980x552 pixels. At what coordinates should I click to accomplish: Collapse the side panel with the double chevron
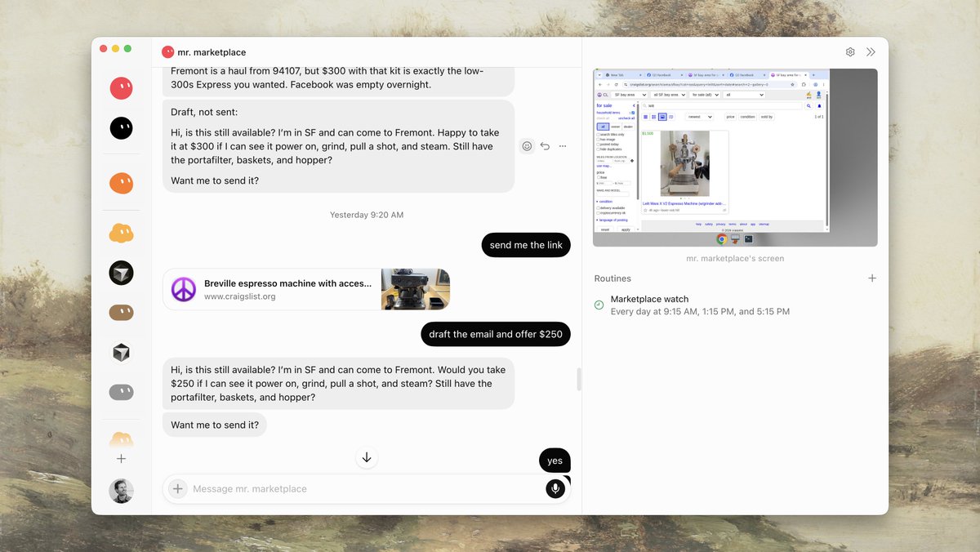click(871, 52)
